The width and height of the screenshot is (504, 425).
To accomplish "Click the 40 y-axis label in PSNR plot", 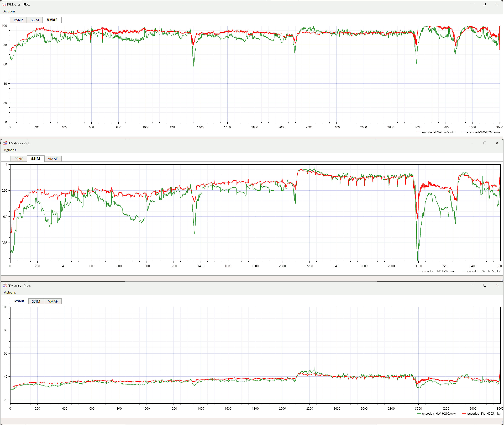I will pyautogui.click(x=6, y=376).
